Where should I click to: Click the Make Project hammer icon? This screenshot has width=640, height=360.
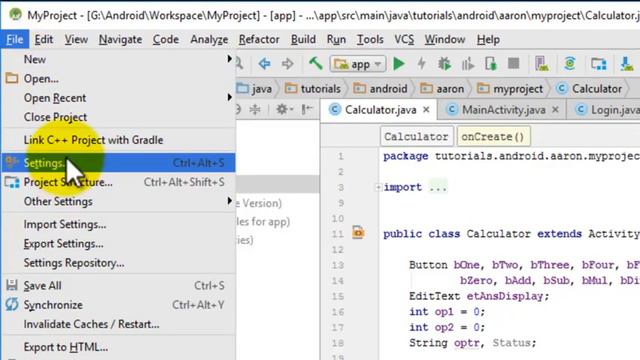pos(316,64)
